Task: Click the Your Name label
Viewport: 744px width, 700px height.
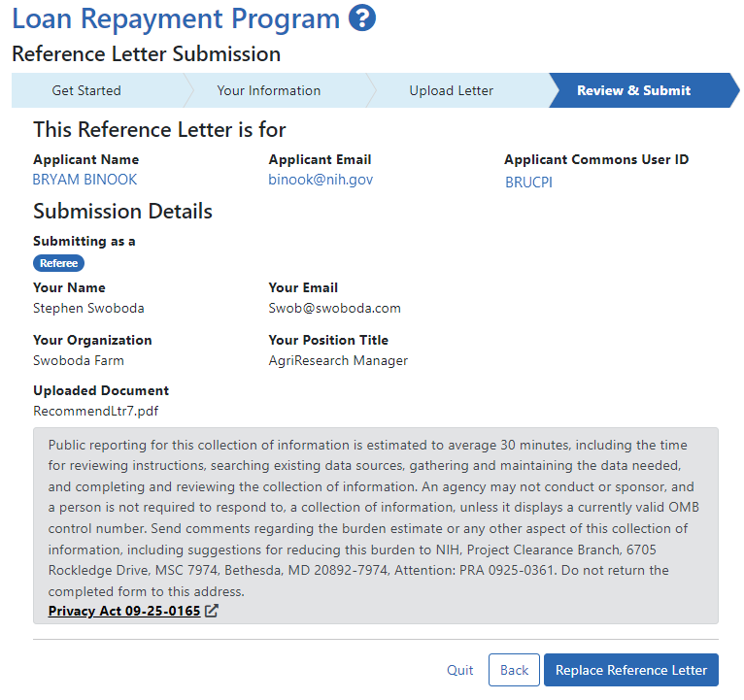Action: pyautogui.click(x=69, y=287)
